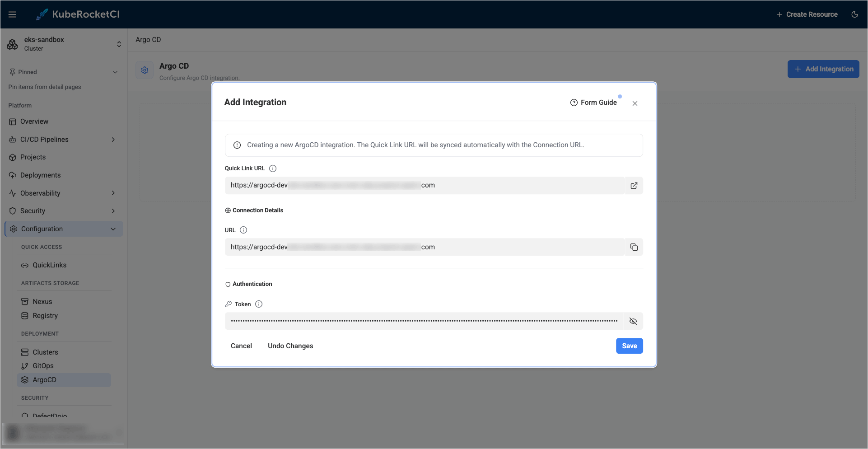Toggle token visibility eye icon

633,321
